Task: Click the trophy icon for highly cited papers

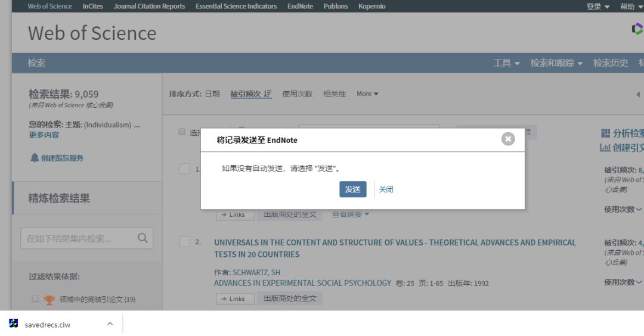Action: click(49, 300)
